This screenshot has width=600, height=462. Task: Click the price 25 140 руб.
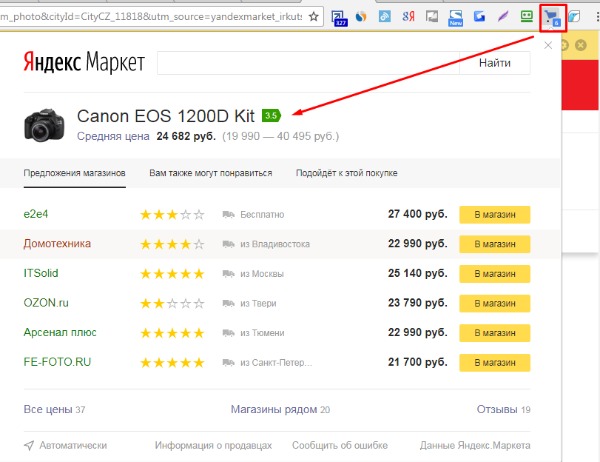click(417, 273)
